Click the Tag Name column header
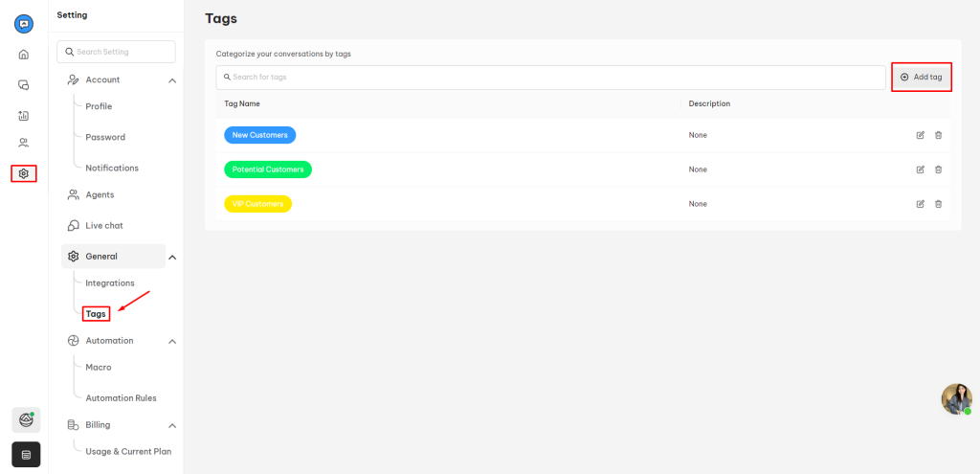The height and width of the screenshot is (474, 980). 242,103
